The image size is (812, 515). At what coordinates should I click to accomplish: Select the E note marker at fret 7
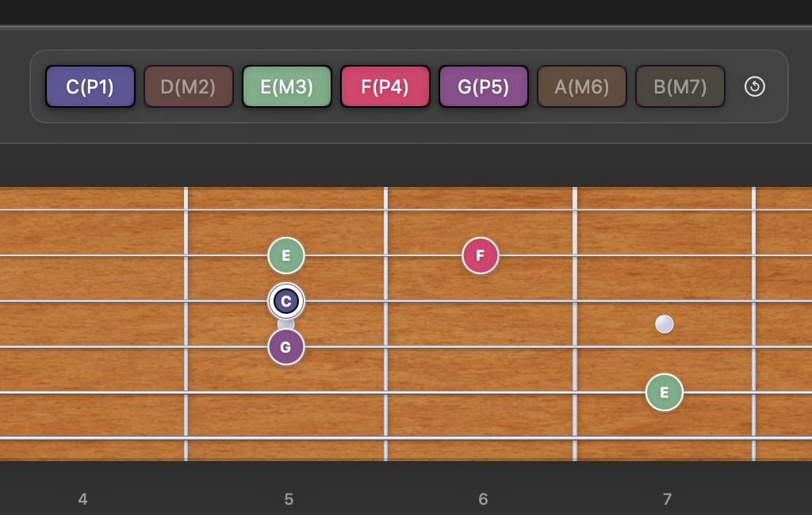(665, 392)
